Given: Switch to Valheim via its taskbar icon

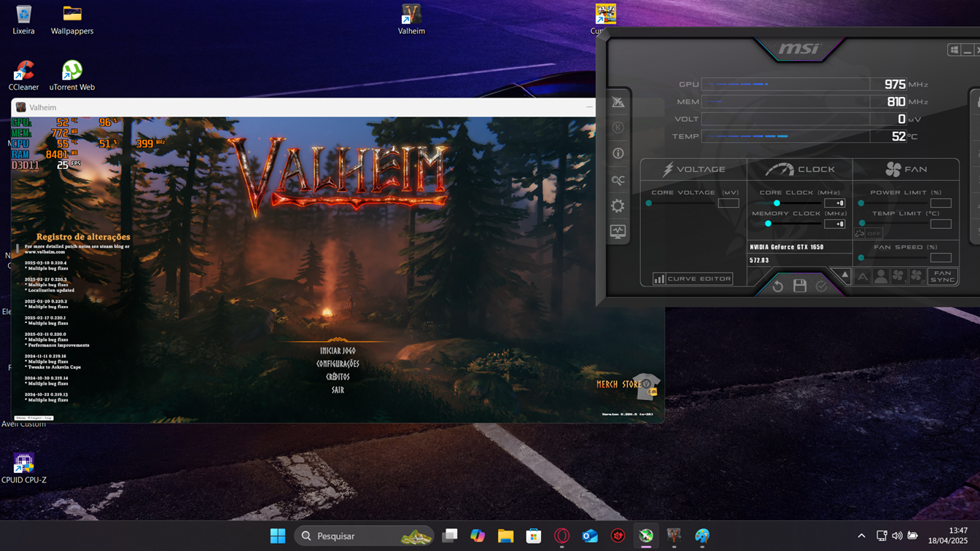Looking at the screenshot, I should click(x=674, y=536).
